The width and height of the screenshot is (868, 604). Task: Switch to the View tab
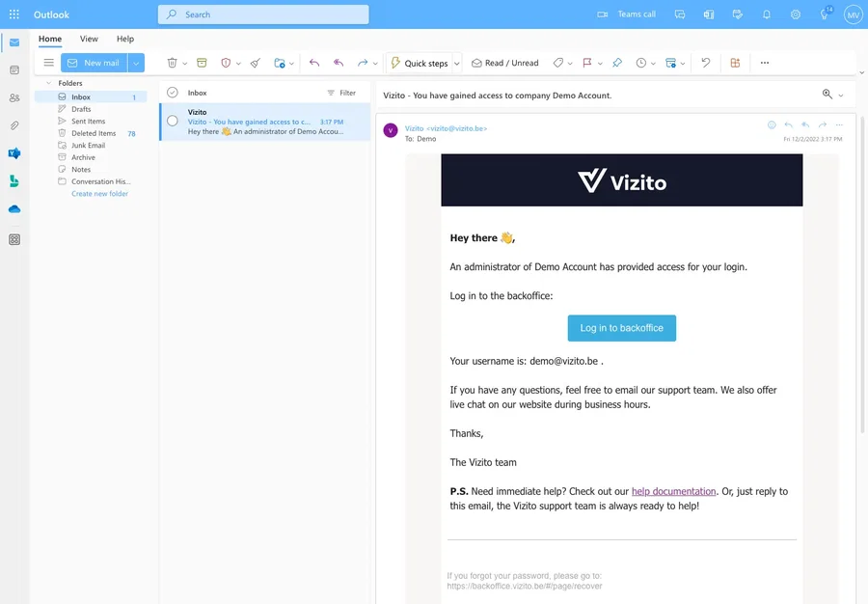click(88, 38)
